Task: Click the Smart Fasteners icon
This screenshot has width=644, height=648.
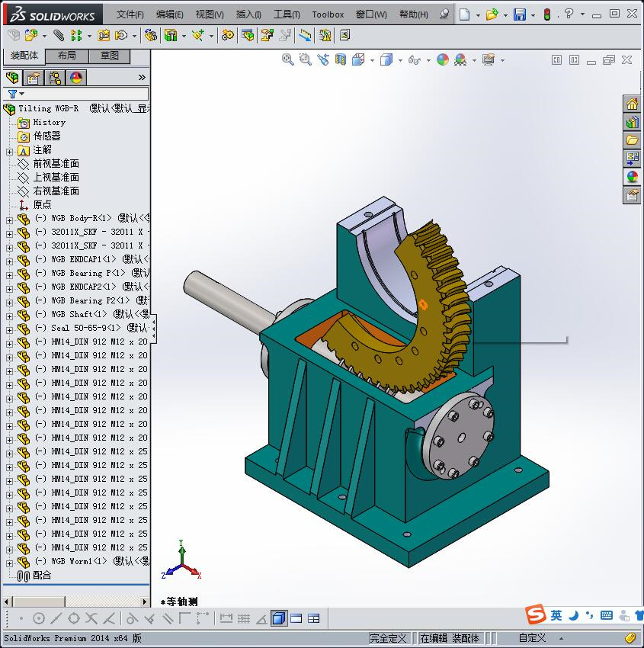Action: point(104,36)
